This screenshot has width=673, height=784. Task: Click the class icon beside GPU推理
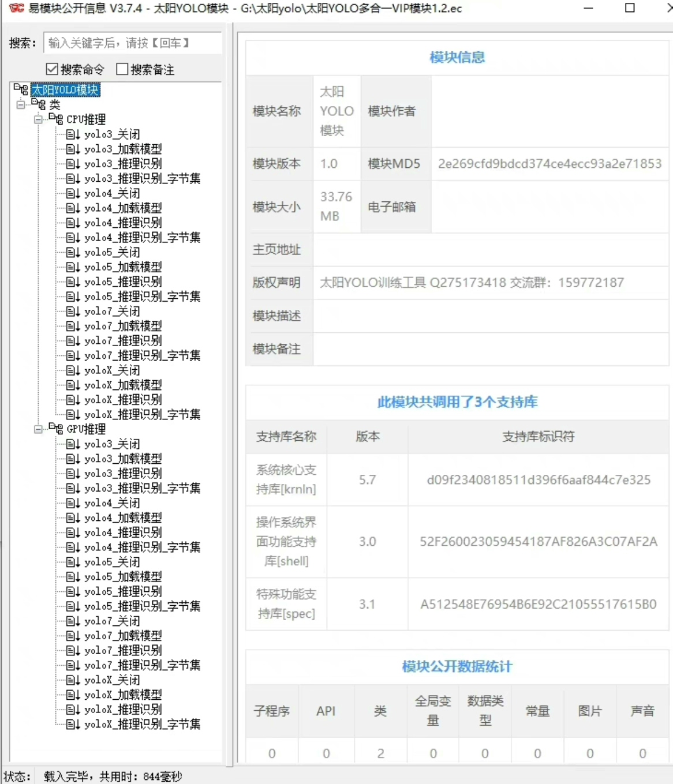(x=56, y=429)
